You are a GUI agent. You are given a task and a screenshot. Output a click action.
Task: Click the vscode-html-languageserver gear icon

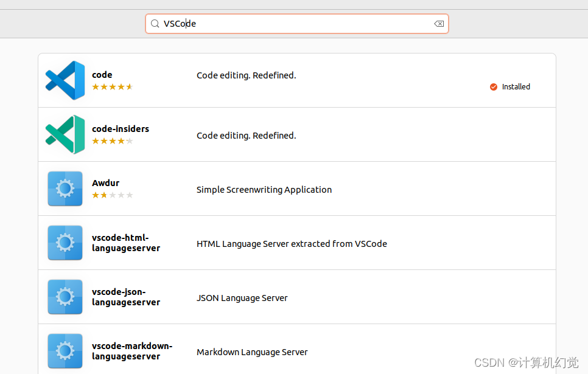pos(65,243)
